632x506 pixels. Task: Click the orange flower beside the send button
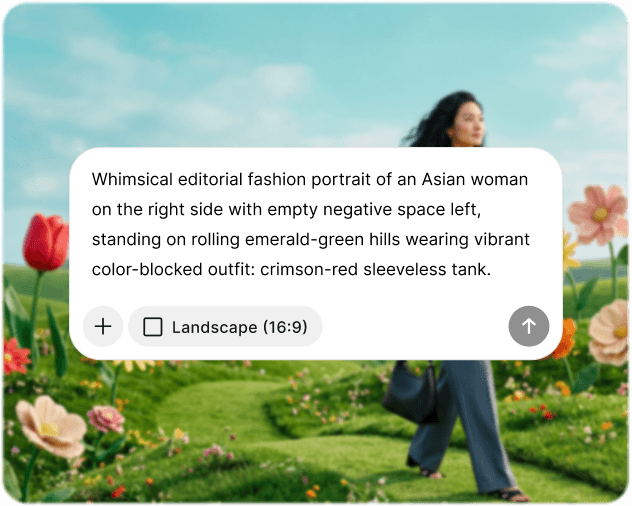pos(565,339)
